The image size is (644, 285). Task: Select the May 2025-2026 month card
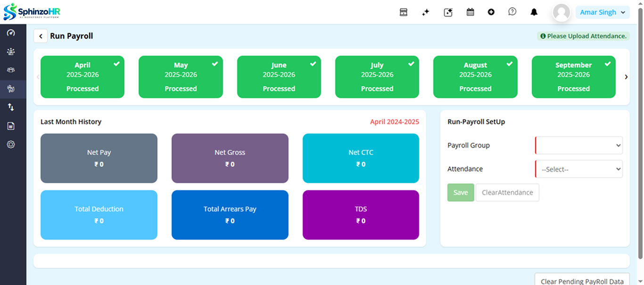click(x=181, y=77)
